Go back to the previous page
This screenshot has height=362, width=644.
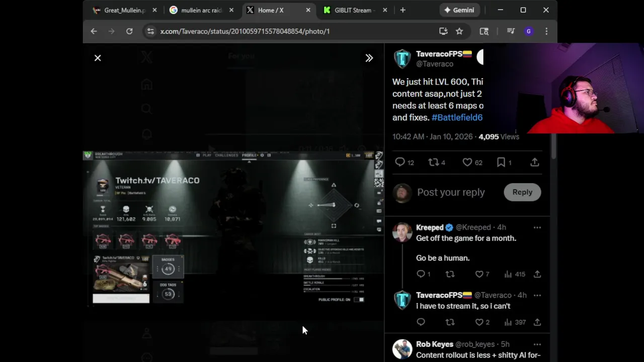94,31
